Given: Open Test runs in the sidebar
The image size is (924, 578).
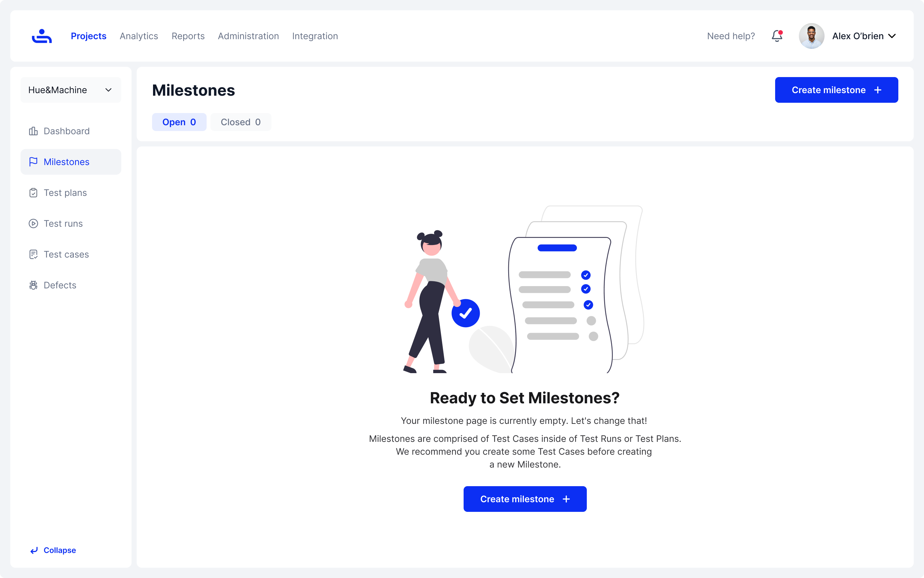Looking at the screenshot, I should coord(71,223).
